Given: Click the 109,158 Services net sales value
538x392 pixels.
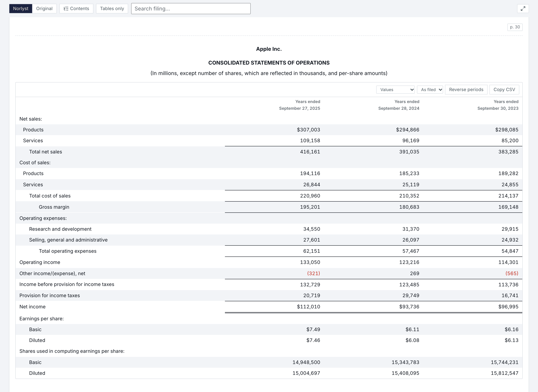Looking at the screenshot, I should (310, 141).
